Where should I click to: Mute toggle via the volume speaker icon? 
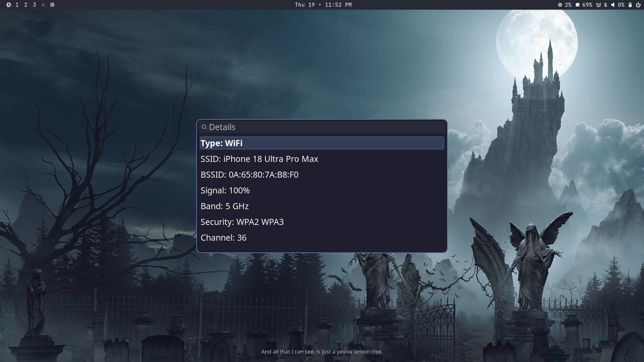click(613, 5)
